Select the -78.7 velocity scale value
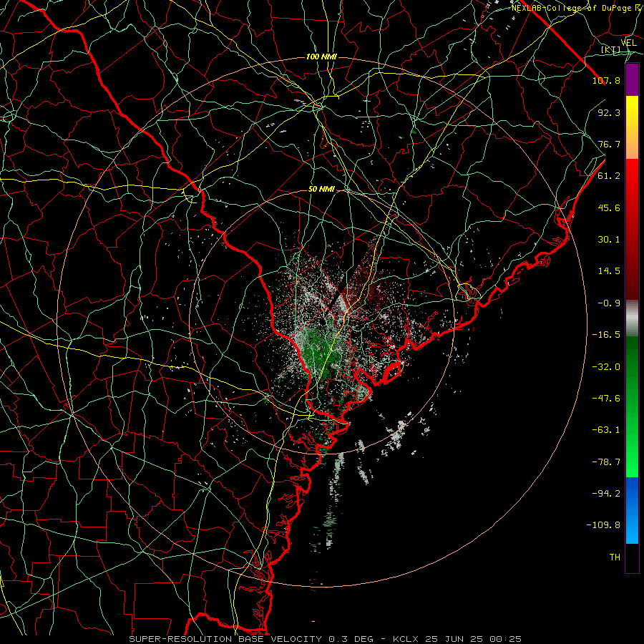This screenshot has width=644, height=644. click(x=606, y=462)
